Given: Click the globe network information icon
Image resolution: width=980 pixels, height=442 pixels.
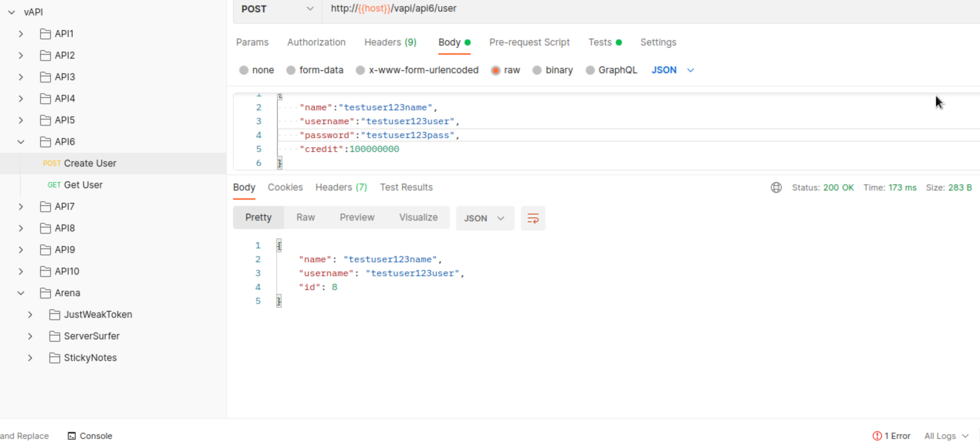Looking at the screenshot, I should (776, 187).
